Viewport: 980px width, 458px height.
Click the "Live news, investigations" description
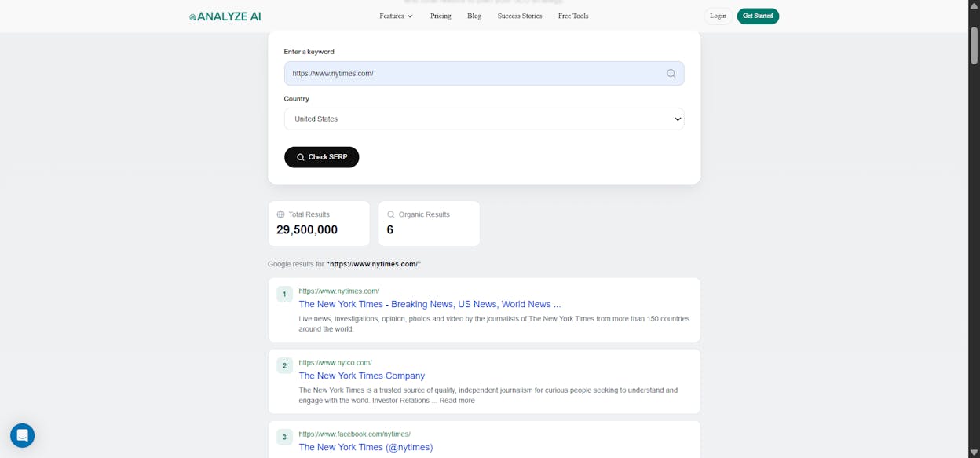point(494,324)
